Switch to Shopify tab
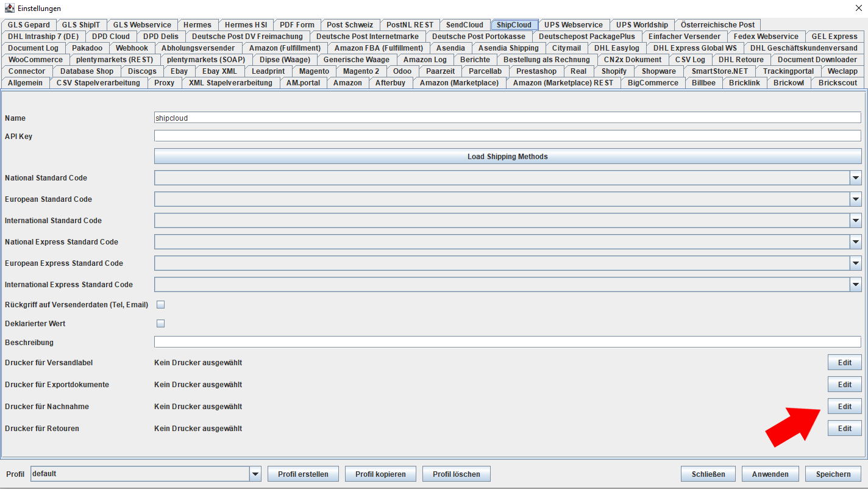 614,71
